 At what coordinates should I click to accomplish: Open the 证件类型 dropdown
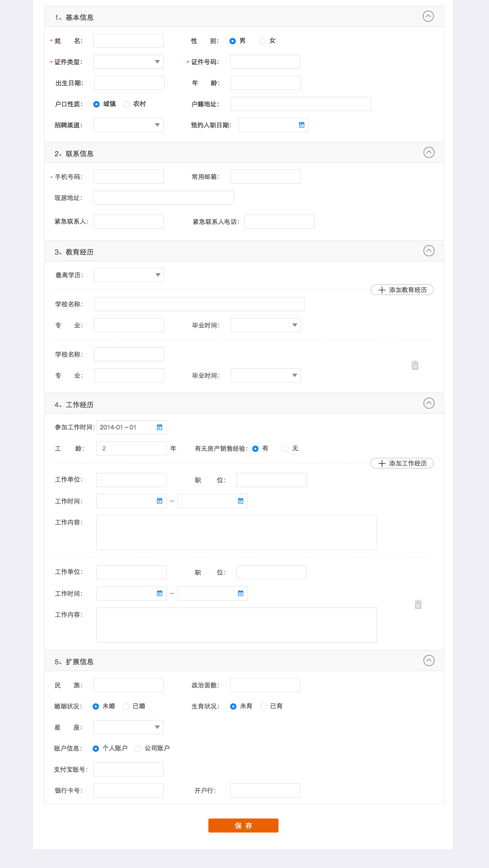128,62
